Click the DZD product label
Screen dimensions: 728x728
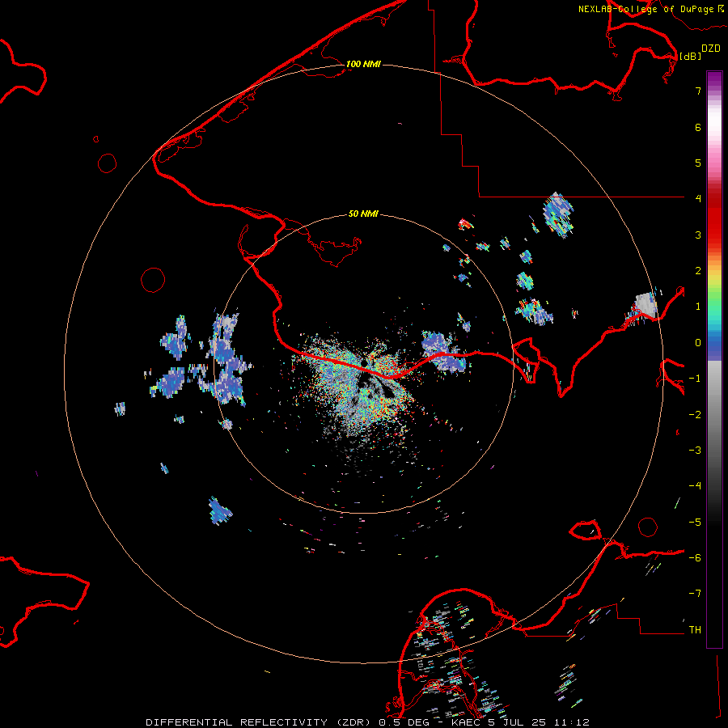coord(711,49)
